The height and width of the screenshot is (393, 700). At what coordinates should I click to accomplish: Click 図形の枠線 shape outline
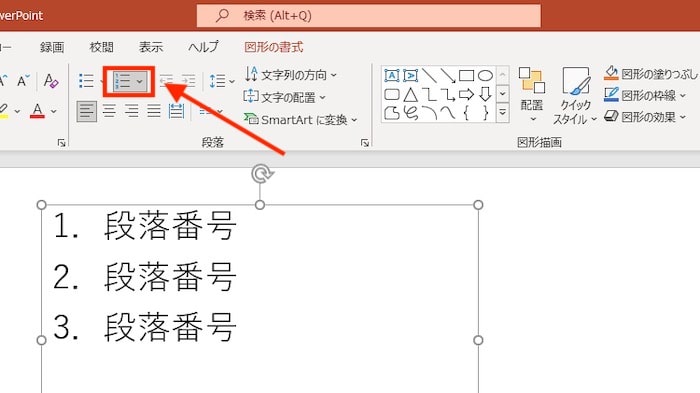click(645, 95)
